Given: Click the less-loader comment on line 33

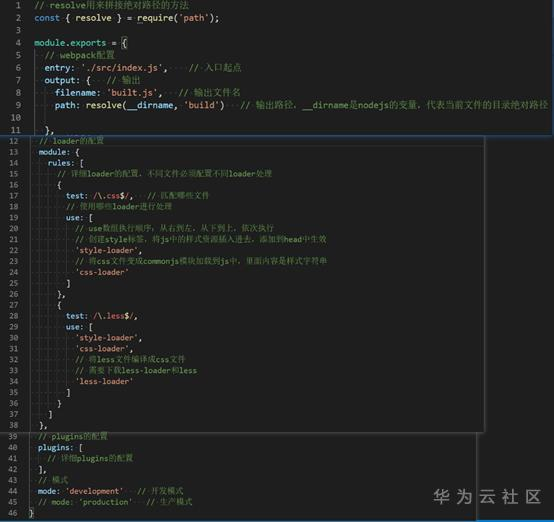Looking at the screenshot, I should click(x=136, y=371).
